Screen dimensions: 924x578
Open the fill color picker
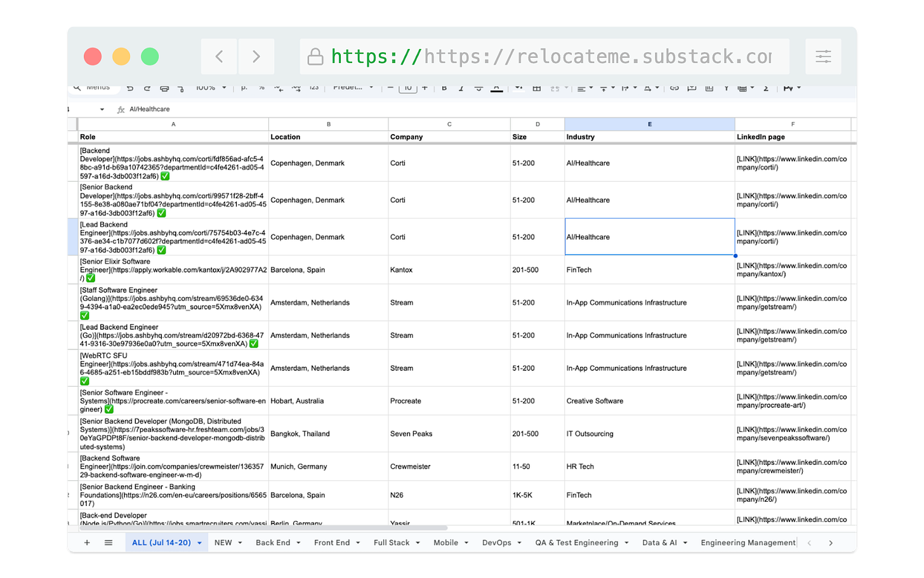518,88
